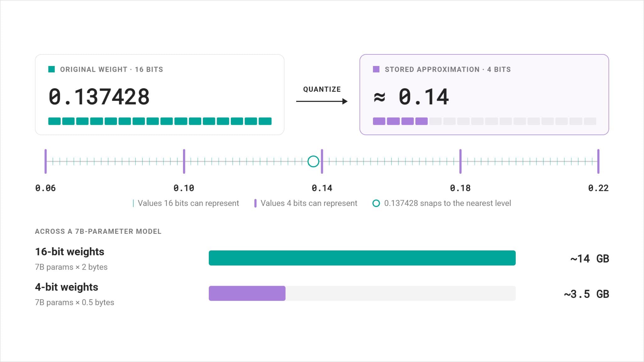644x362 pixels.
Task: Click the '16-bit weights' label
Action: [x=69, y=252]
